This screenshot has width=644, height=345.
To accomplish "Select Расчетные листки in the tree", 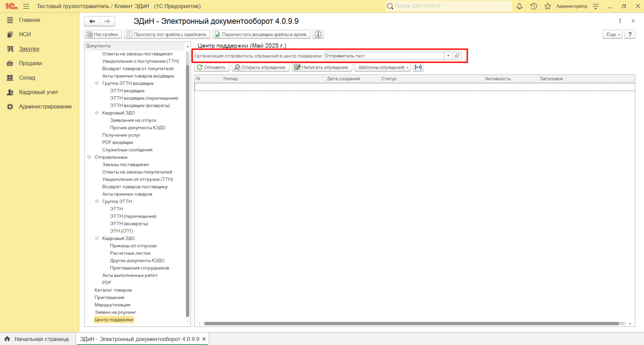I will 130,253.
